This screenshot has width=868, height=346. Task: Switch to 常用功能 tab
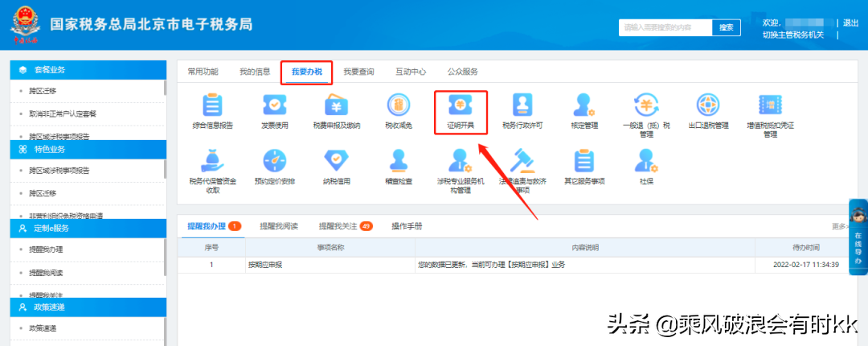pos(203,72)
